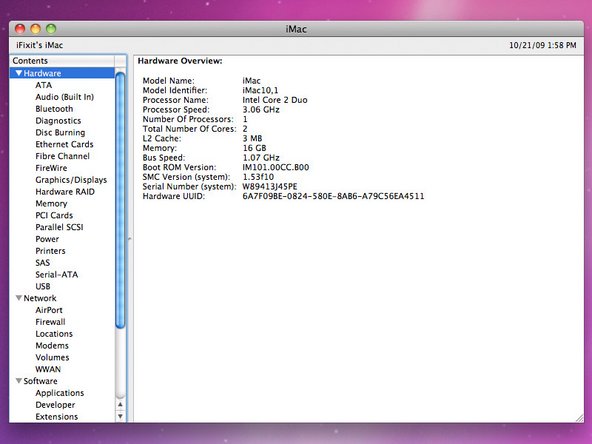Collapse the Software section triangle

[x=18, y=381]
